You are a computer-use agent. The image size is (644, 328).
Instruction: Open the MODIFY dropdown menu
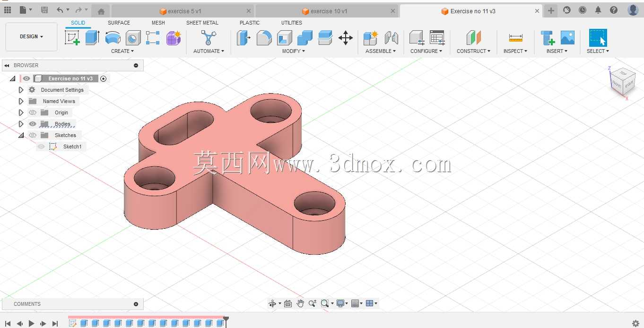294,51
